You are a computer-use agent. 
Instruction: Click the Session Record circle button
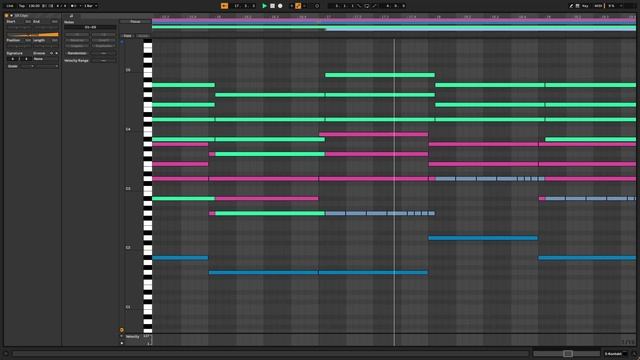[x=317, y=6]
